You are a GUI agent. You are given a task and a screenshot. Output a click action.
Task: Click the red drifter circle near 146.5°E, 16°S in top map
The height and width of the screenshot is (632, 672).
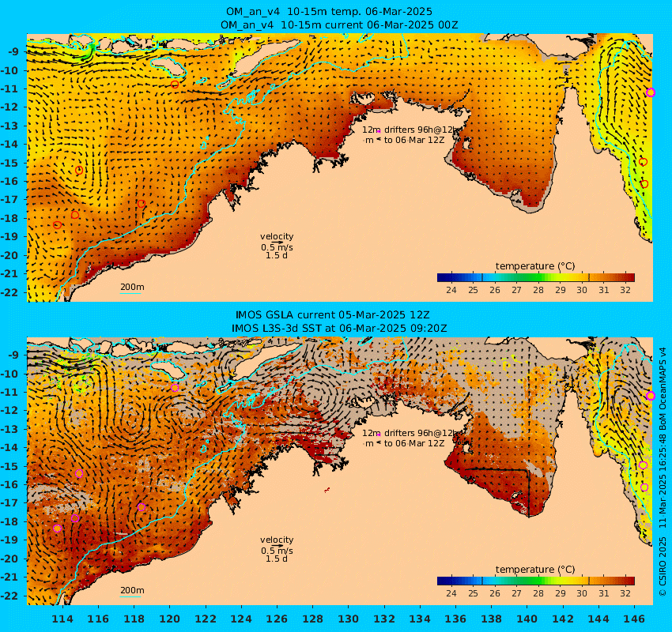pos(644,184)
